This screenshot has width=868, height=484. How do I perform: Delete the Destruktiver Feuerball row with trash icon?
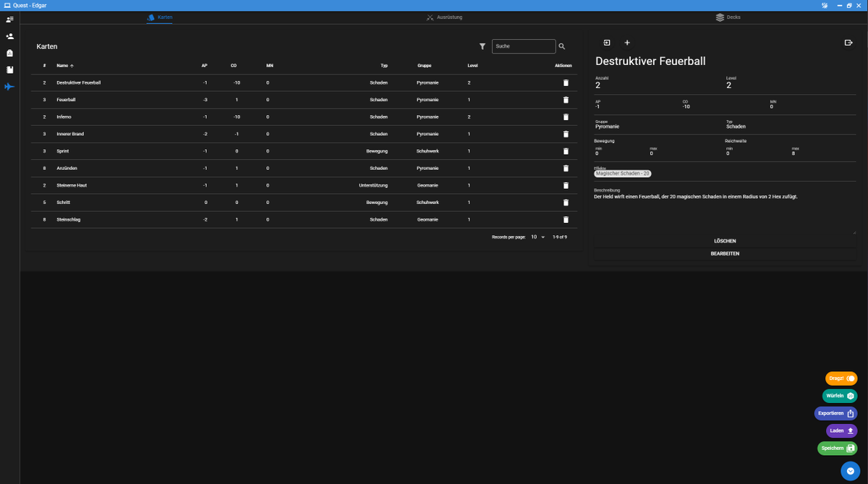(x=566, y=82)
